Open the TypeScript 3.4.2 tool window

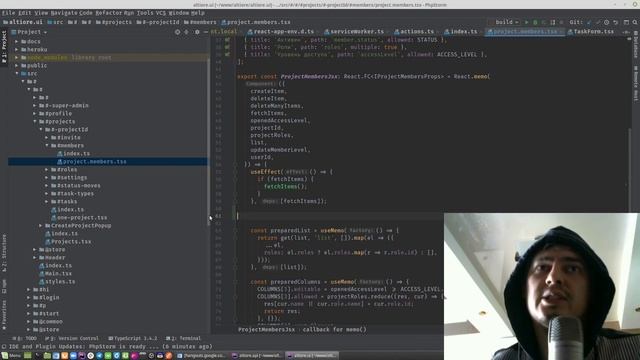coord(133,338)
